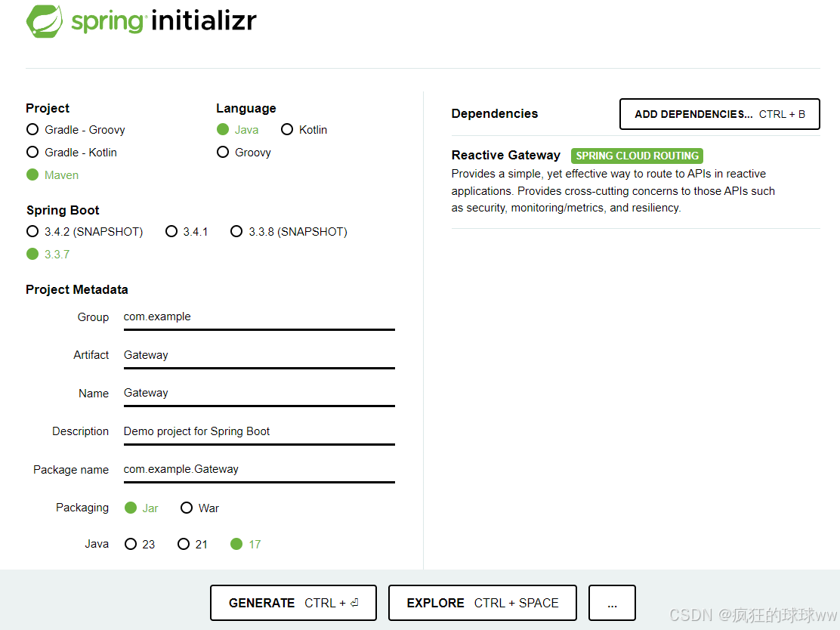The height and width of the screenshot is (630, 840).
Task: Open the "..." more options button
Action: click(612, 603)
